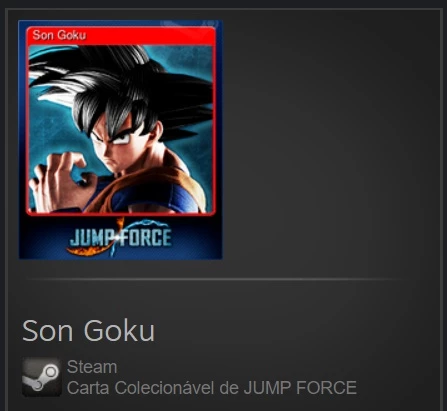Viewport: 447px width, 411px height.
Task: Click the horizontal divider below the card
Action: (x=217, y=278)
